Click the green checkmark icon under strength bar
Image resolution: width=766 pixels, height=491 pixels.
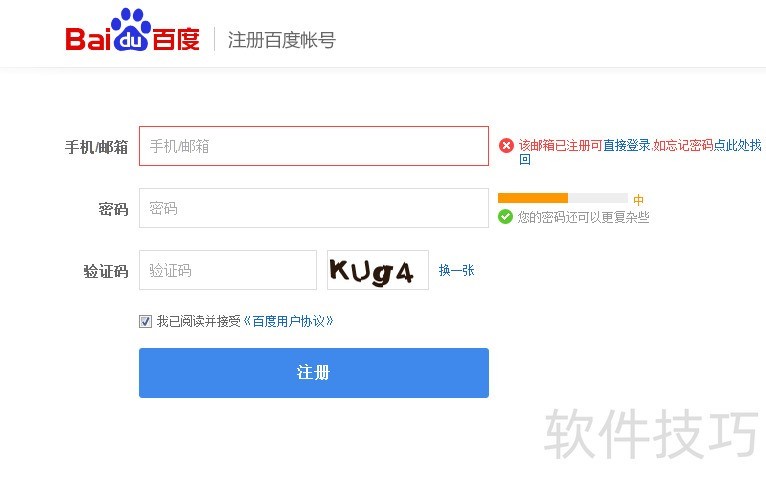505,216
